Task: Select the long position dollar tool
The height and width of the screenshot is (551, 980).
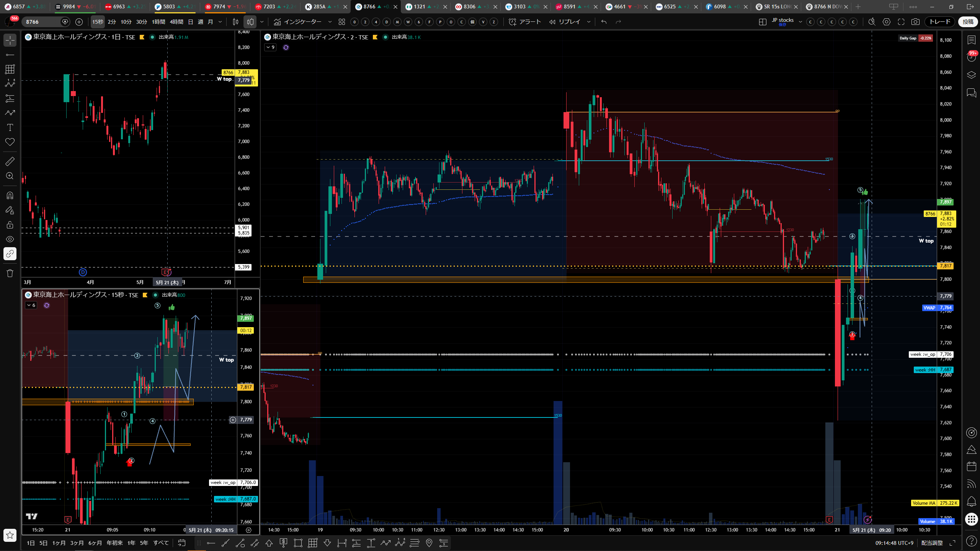Action: coord(284,543)
